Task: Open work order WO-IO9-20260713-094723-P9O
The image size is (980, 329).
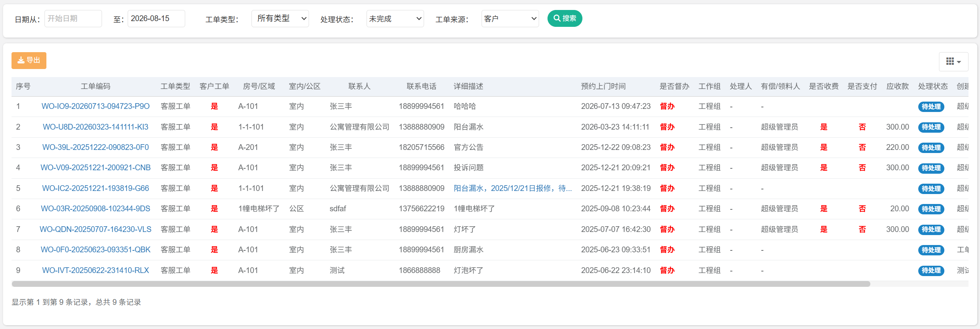Action: pos(95,106)
